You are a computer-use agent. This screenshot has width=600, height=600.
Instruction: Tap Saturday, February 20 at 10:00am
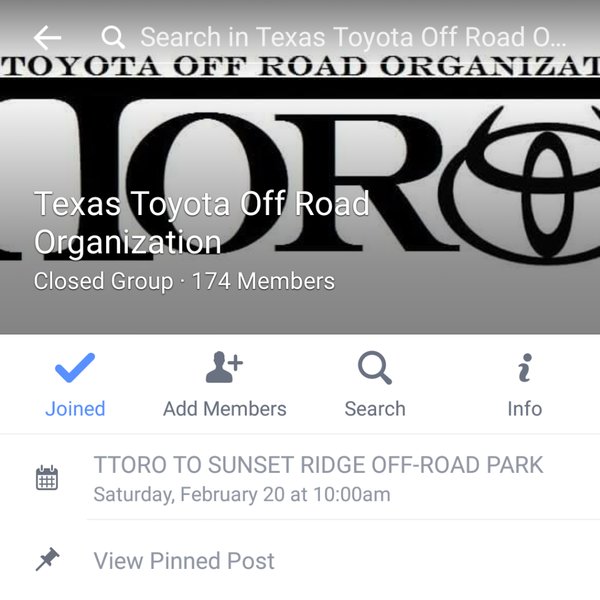click(x=242, y=494)
